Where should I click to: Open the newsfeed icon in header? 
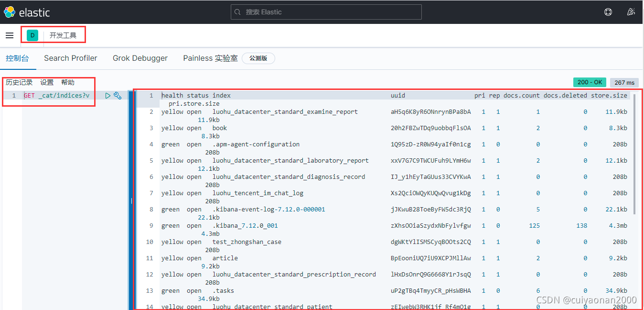point(631,12)
